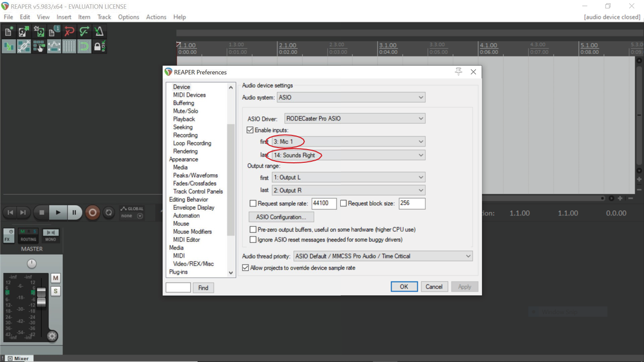Confirm preferences with the OK button
Viewport: 644px width, 362px height.
tap(403, 287)
